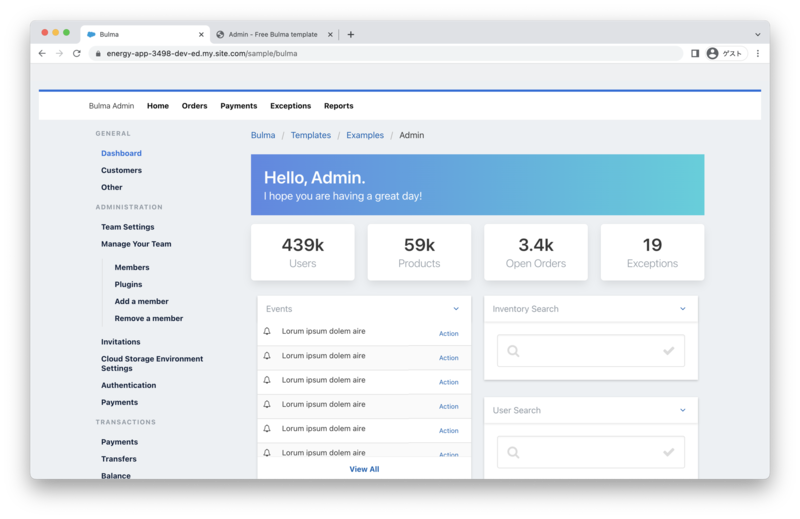Open Payments under Administration section
The width and height of the screenshot is (800, 519).
coord(119,402)
